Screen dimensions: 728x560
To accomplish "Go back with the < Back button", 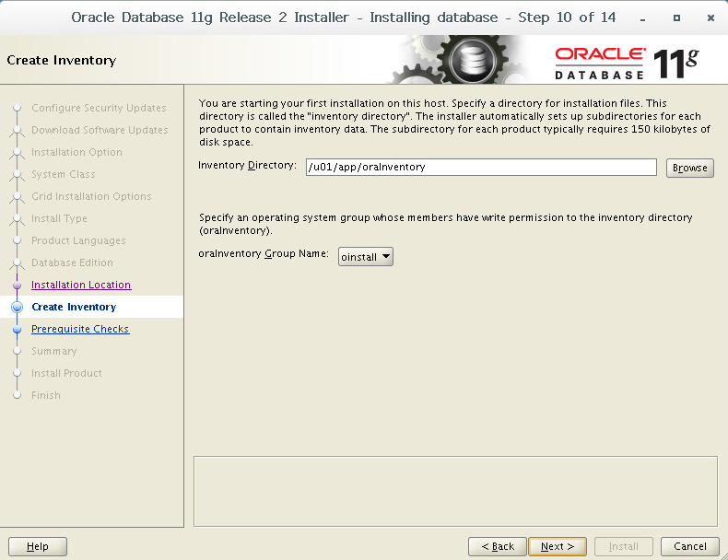I will tap(498, 546).
